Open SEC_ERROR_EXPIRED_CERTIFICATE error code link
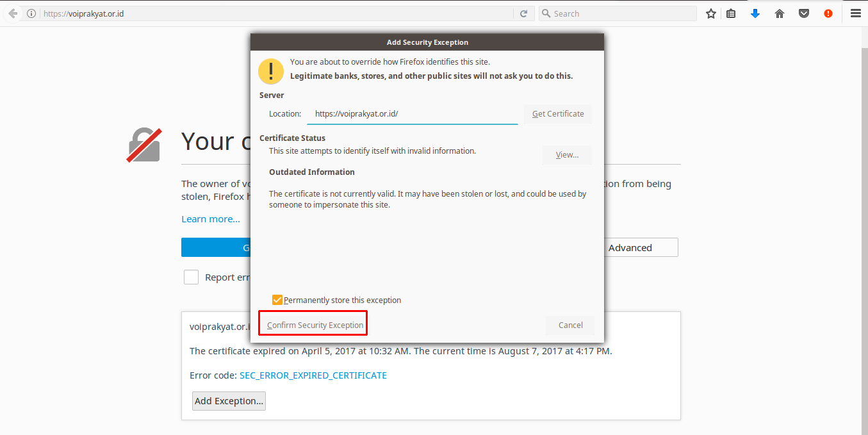This screenshot has width=868, height=435. [x=313, y=375]
